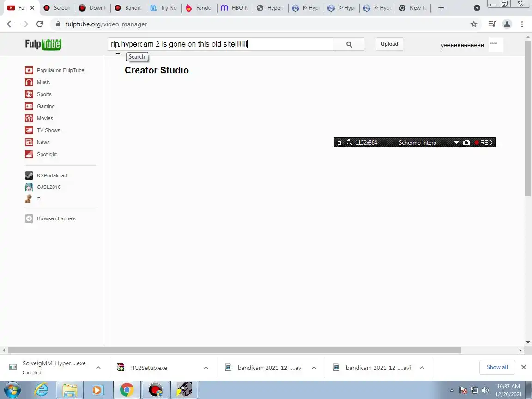Viewport: 532px width, 399px height.
Task: Click in the search text field
Action: pos(221,44)
